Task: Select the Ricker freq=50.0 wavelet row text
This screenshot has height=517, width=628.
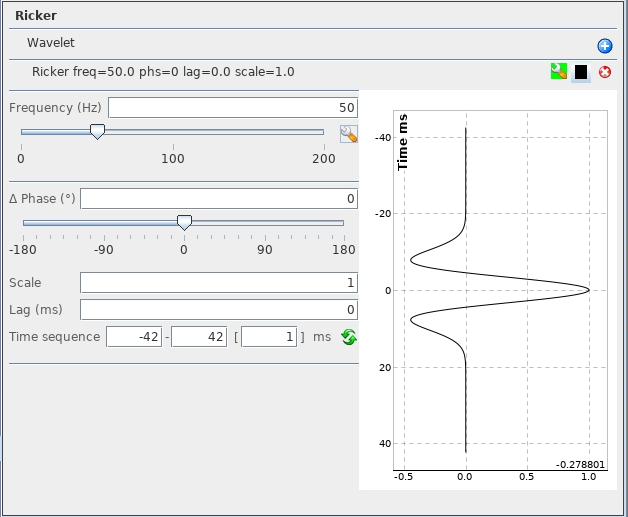Action: (x=163, y=72)
